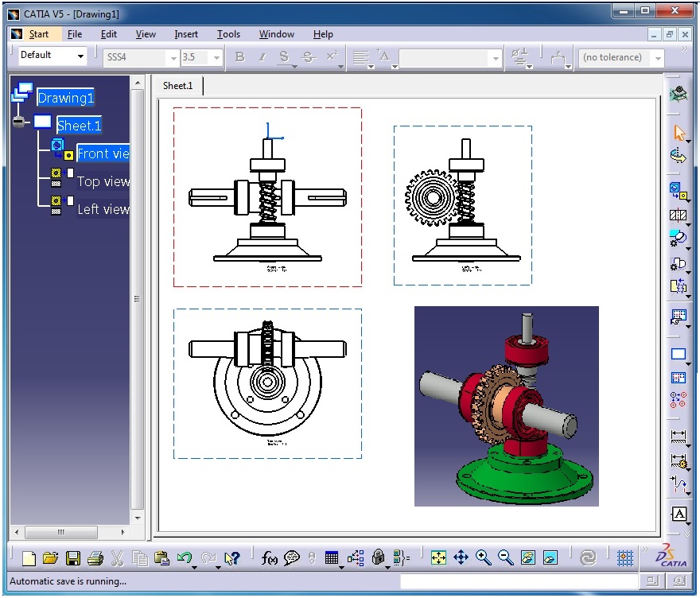The width and height of the screenshot is (700, 598).
Task: Select the Text tool in the right toolbar
Action: click(x=679, y=515)
